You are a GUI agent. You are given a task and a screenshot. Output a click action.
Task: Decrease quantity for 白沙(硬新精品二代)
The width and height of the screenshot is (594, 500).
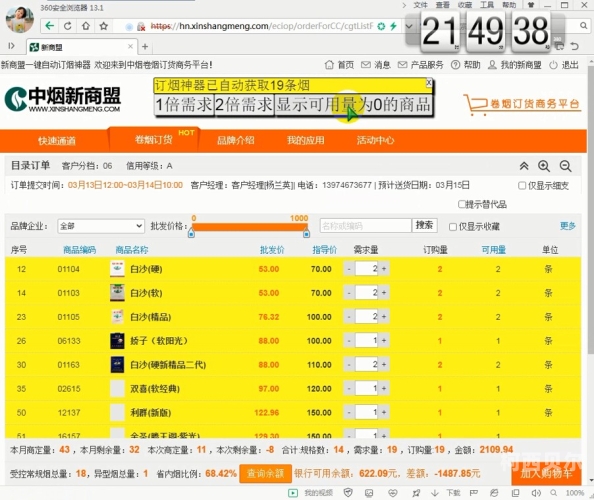pos(349,364)
